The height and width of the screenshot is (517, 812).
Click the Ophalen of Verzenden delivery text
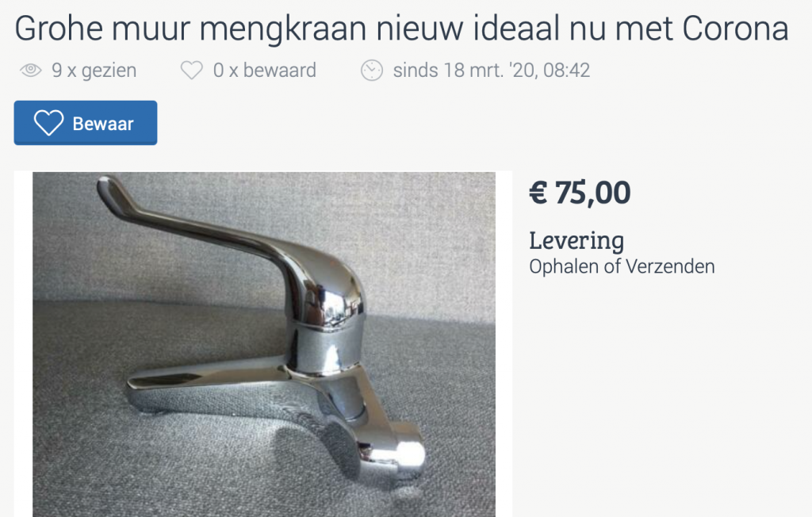[622, 266]
